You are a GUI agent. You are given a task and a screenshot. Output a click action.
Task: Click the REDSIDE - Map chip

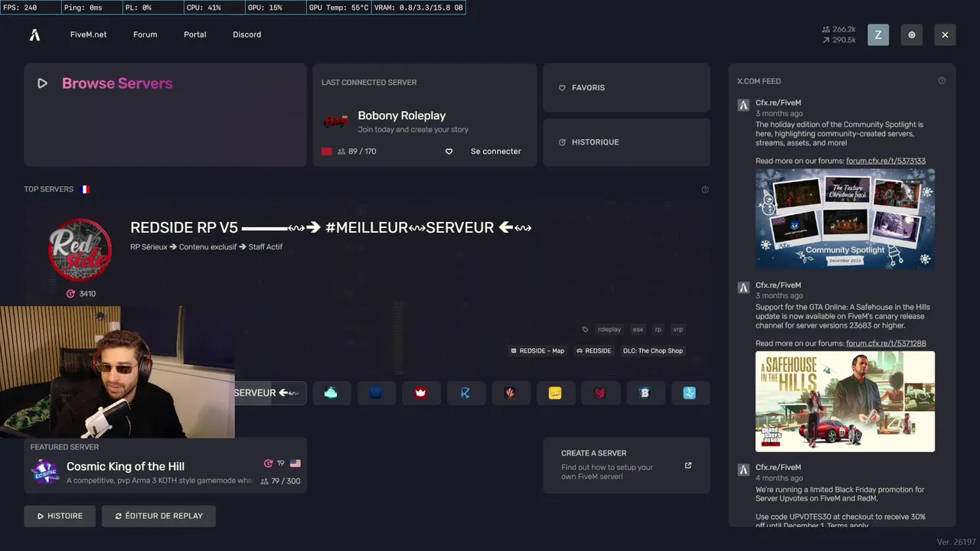pos(537,350)
